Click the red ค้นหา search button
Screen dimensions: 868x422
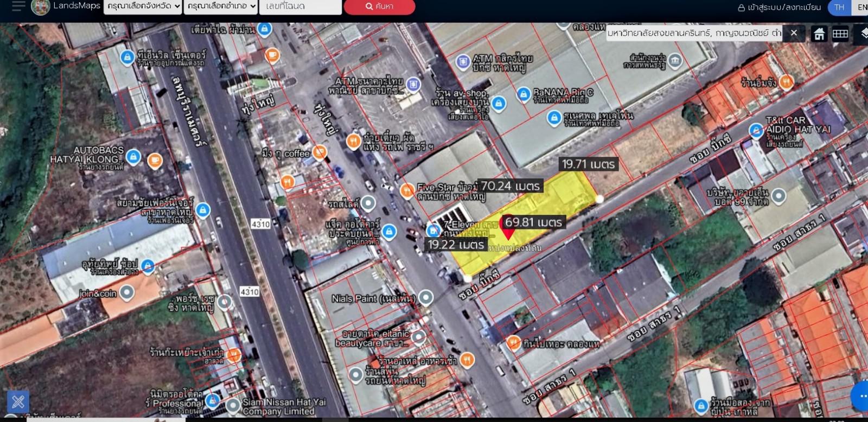coord(379,7)
